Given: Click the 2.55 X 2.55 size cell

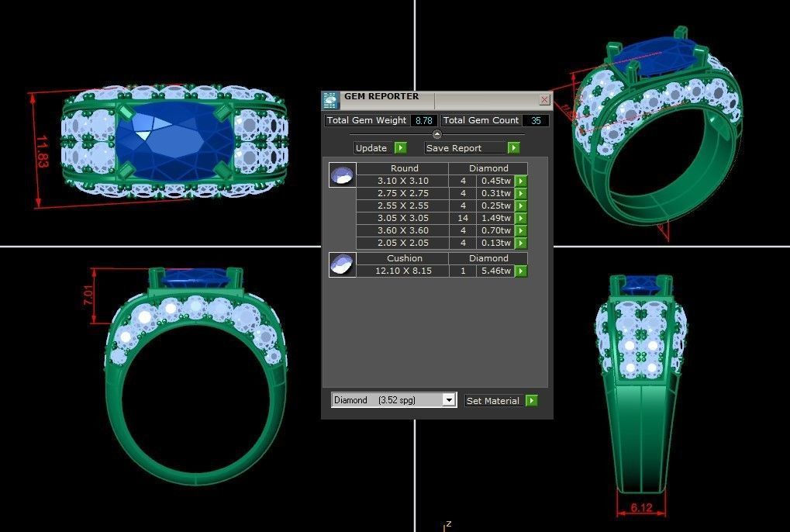Looking at the screenshot, I should tap(403, 206).
